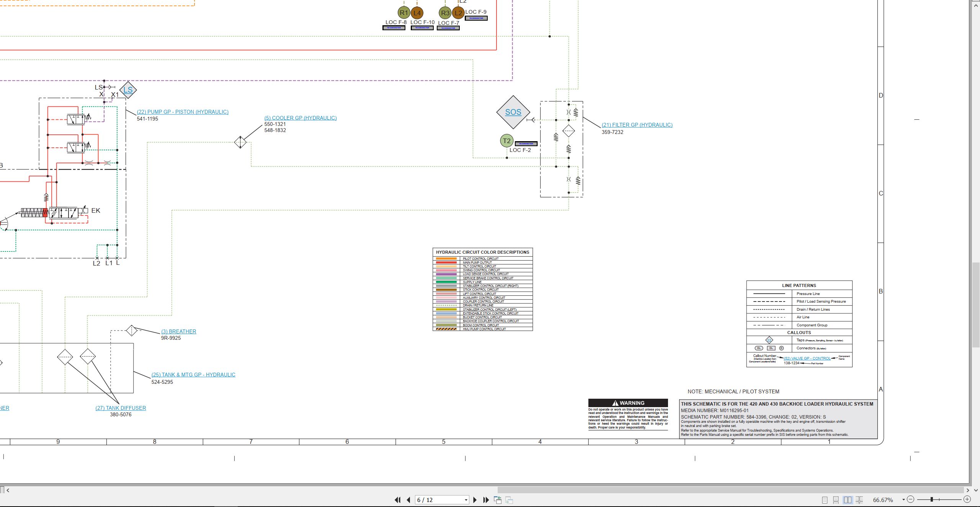Click the zoom out minus button
980x507 pixels.
(x=911, y=499)
